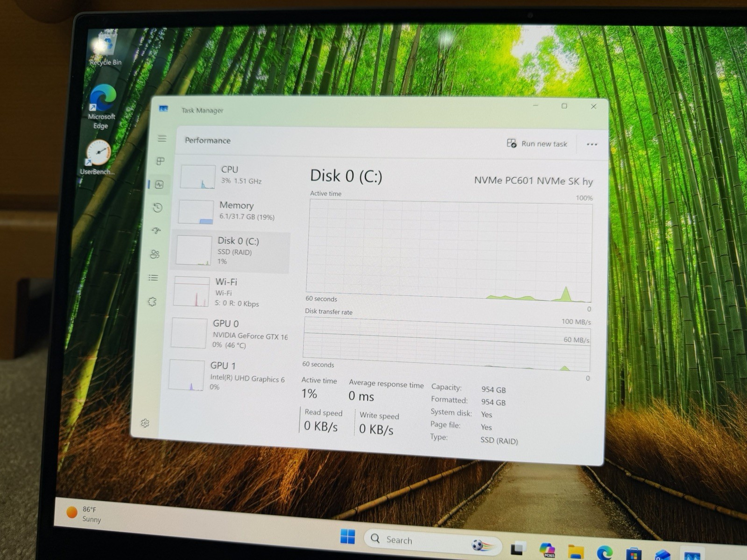Open Task View from the taskbar

[517, 548]
